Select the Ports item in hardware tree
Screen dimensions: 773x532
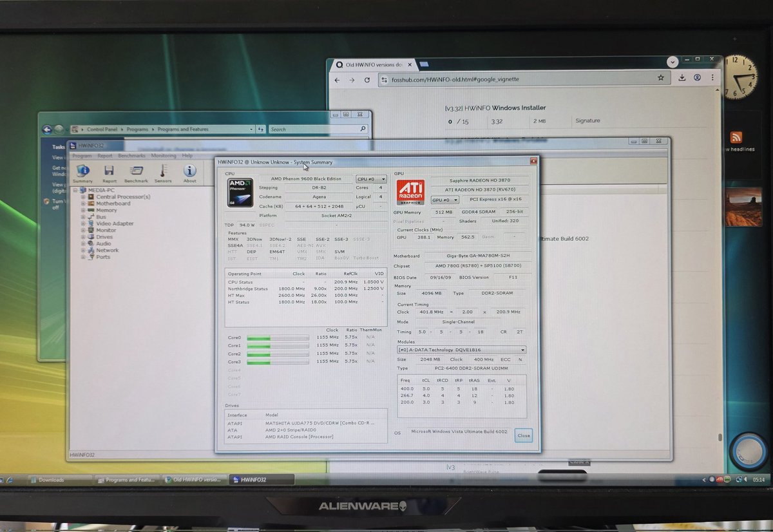click(103, 257)
